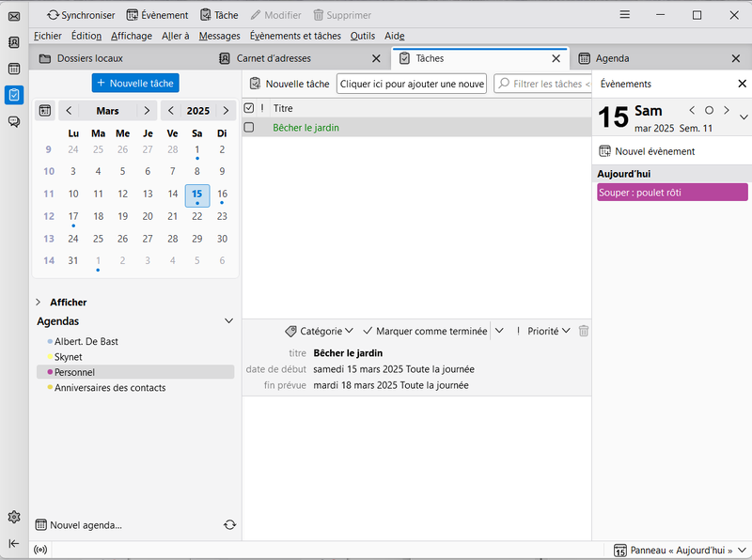752x560 pixels.
Task: Select the Bêcher le jardin task row
Action: (x=416, y=127)
